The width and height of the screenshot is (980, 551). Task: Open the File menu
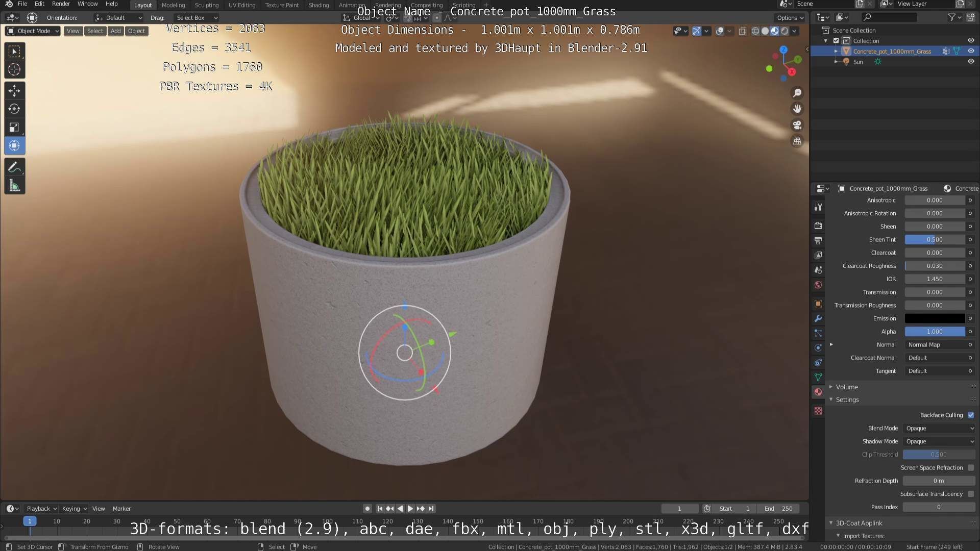coord(22,4)
